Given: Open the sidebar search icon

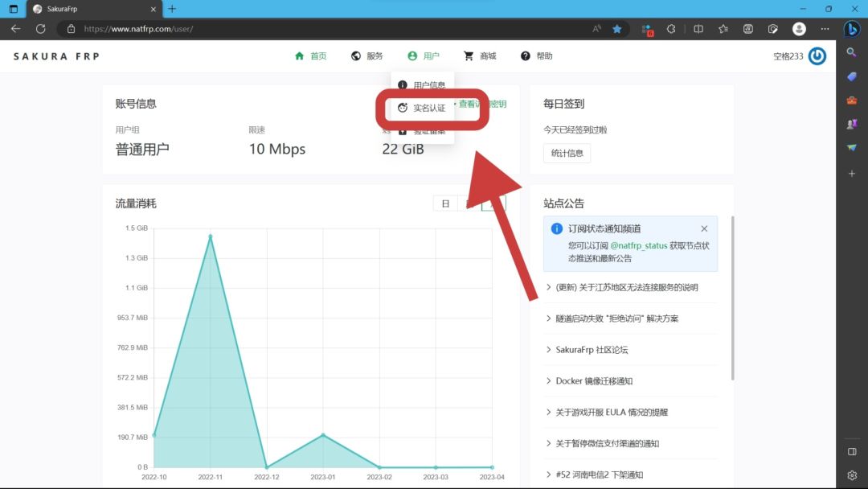Looking at the screenshot, I should (x=851, y=52).
